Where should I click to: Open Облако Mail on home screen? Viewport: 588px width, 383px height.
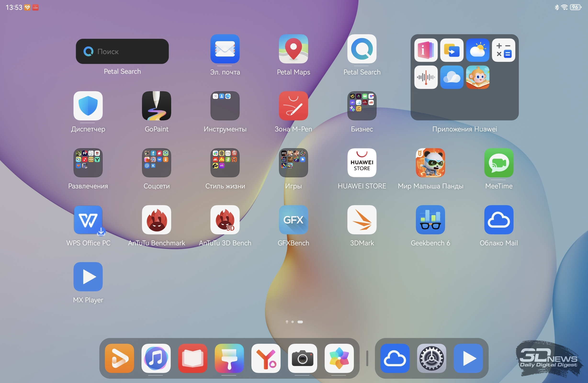click(498, 220)
